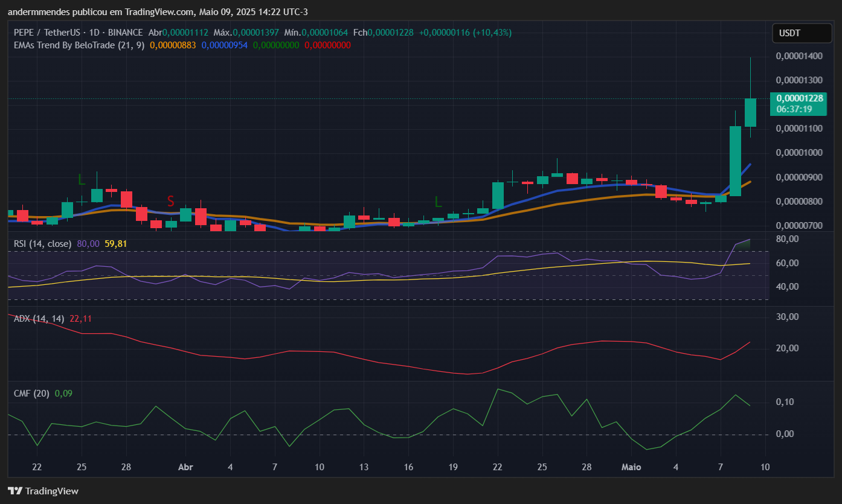Click the 0,00001300 price axis label

click(800, 80)
